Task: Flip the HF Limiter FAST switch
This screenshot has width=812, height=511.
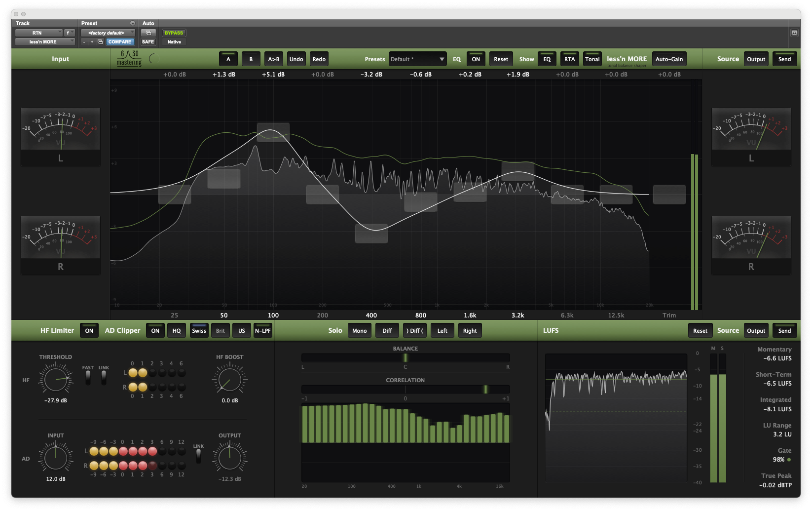Action: click(88, 378)
